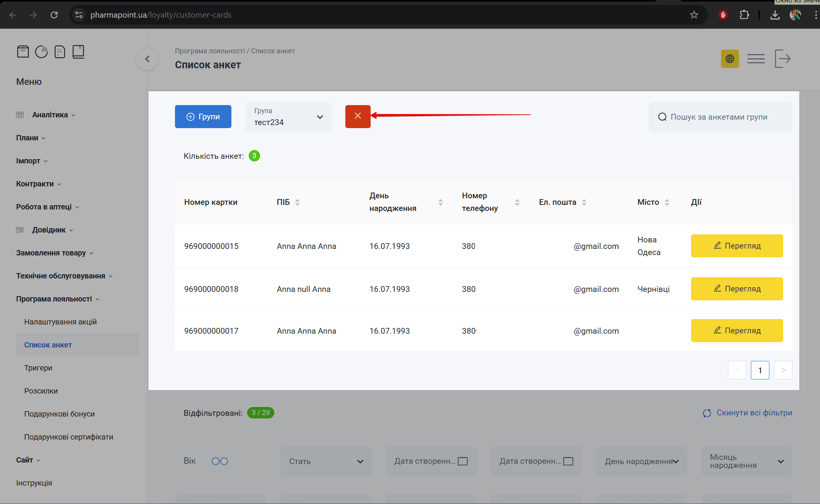
Task: Open Тригери in loyalty submenu
Action: [38, 368]
